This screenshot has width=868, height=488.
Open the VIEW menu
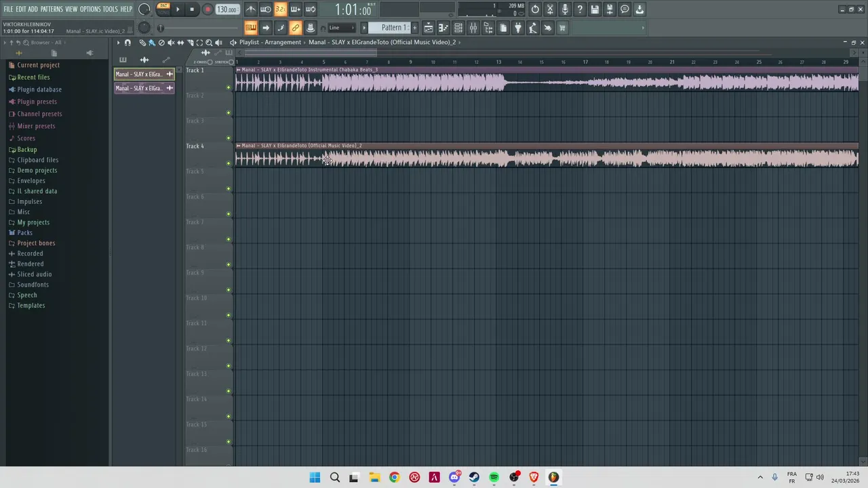71,9
